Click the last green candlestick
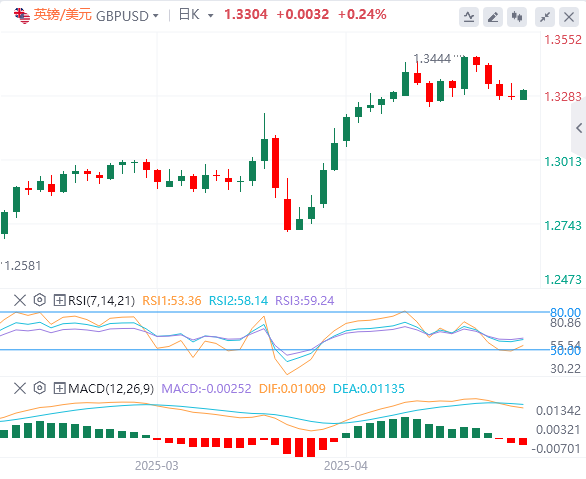586x479 pixels. pos(524,95)
